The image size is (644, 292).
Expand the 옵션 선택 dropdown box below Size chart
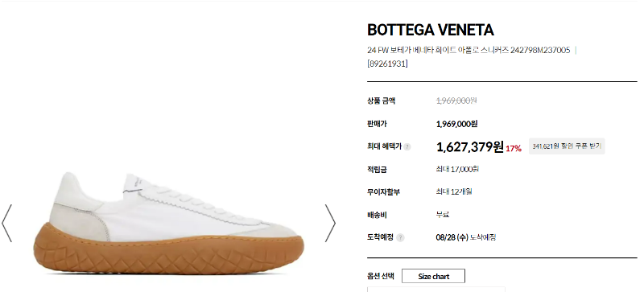(x=436, y=290)
